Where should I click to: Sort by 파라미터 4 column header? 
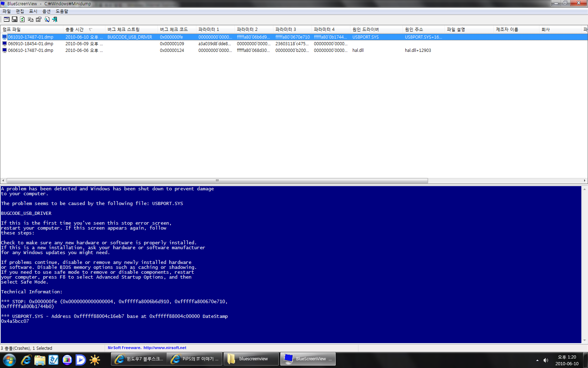(331, 29)
